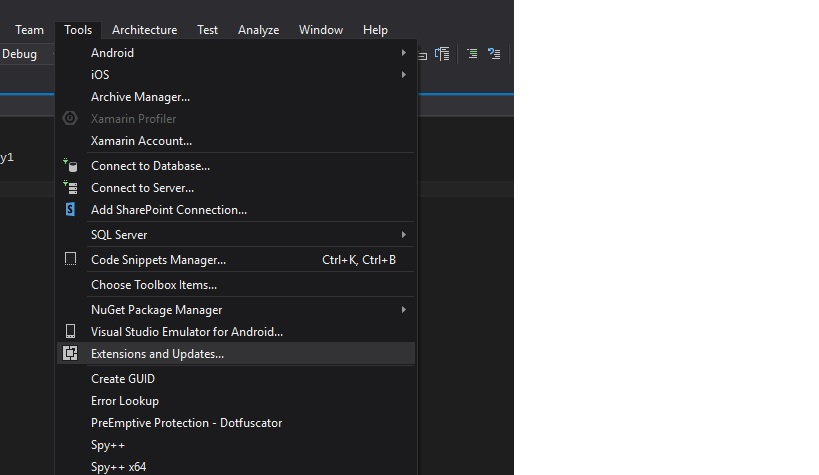Expand the Android submenu
The image size is (819, 475).
(236, 53)
